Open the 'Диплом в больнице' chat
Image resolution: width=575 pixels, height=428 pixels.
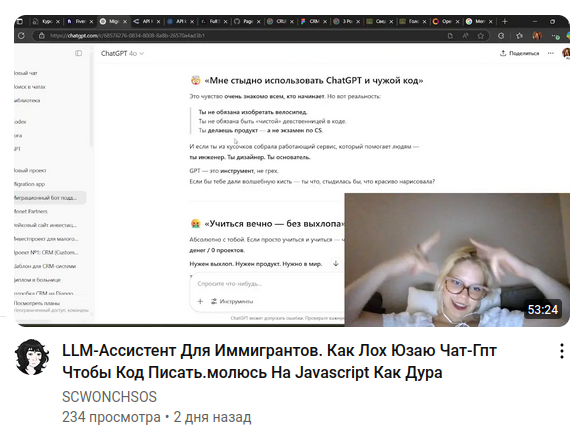[x=37, y=280]
